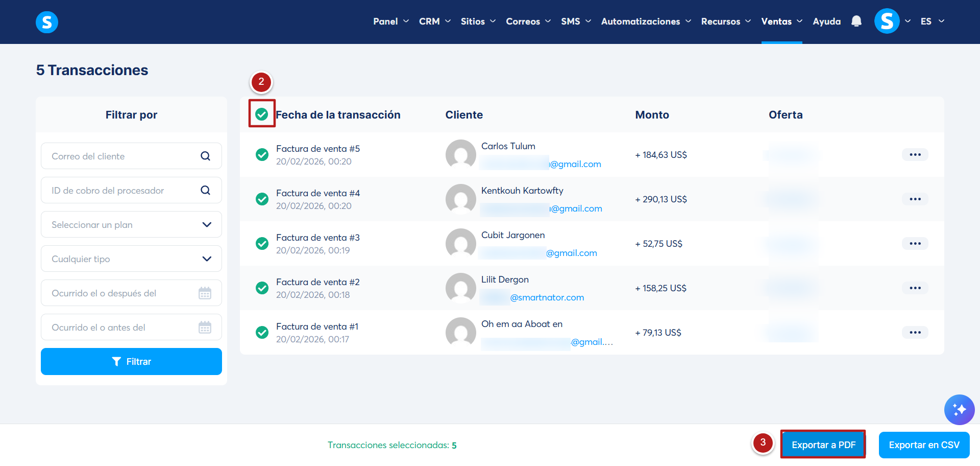Viewport: 980px width, 466px height.
Task: Open the Automatizaciones menu
Action: 646,21
